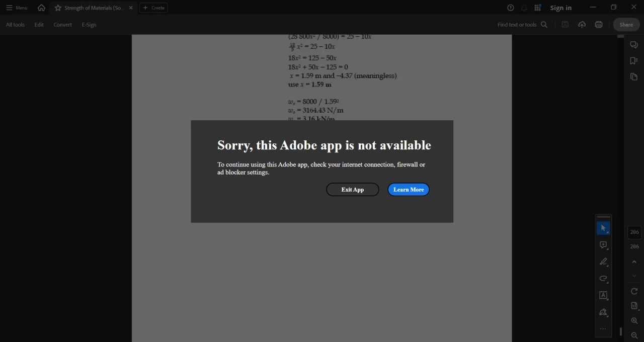Open the notifications bell
Screen dimensions: 644x342
[524, 8]
